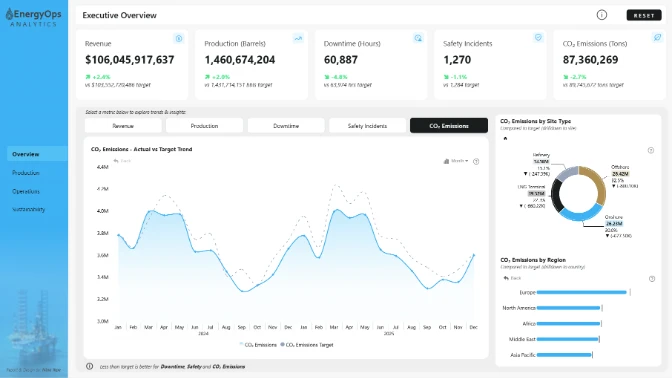This screenshot has height=378, width=672.
Task: Switch to the Downtime metric tab
Action: [x=286, y=126]
